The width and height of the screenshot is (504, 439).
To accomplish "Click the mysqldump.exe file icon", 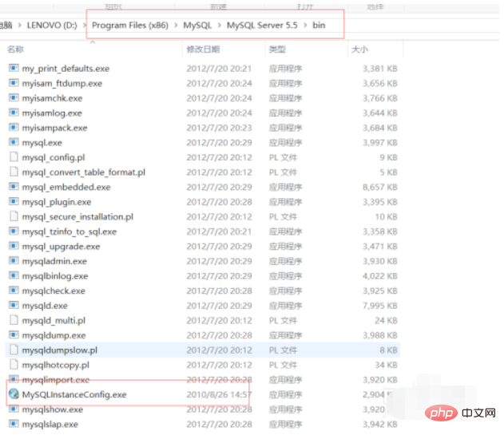I will 14,335.
